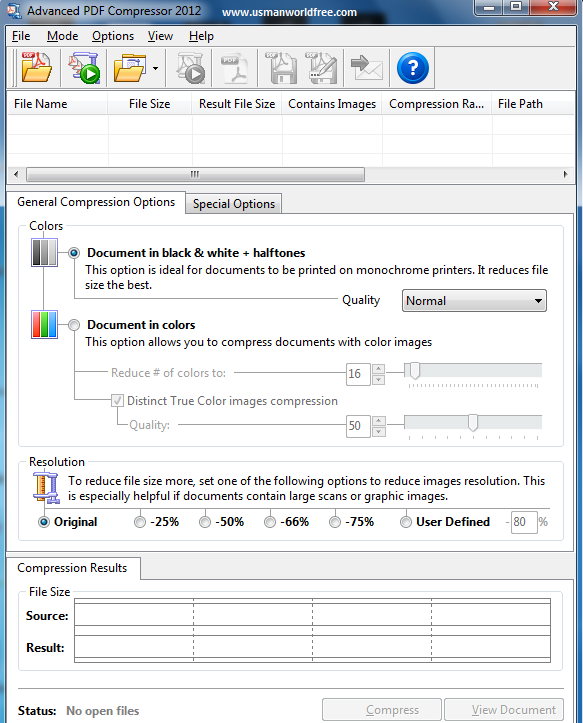583x723 pixels.
Task: Click the Open PDF file toolbar icon
Action: pyautogui.click(x=36, y=68)
